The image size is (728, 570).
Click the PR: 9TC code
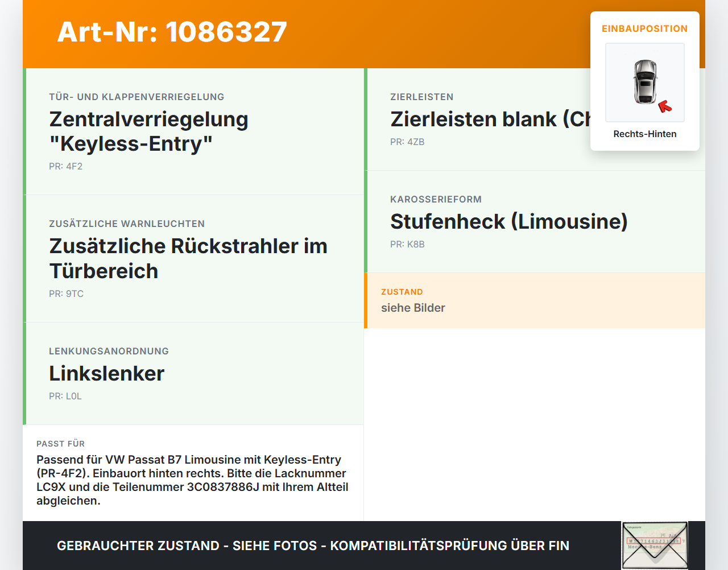[x=67, y=294]
